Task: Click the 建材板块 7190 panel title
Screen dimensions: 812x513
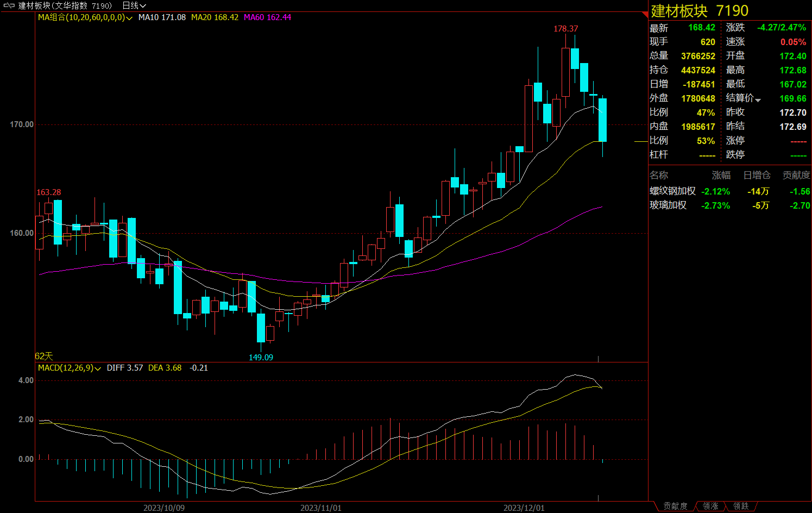Action: tap(700, 11)
